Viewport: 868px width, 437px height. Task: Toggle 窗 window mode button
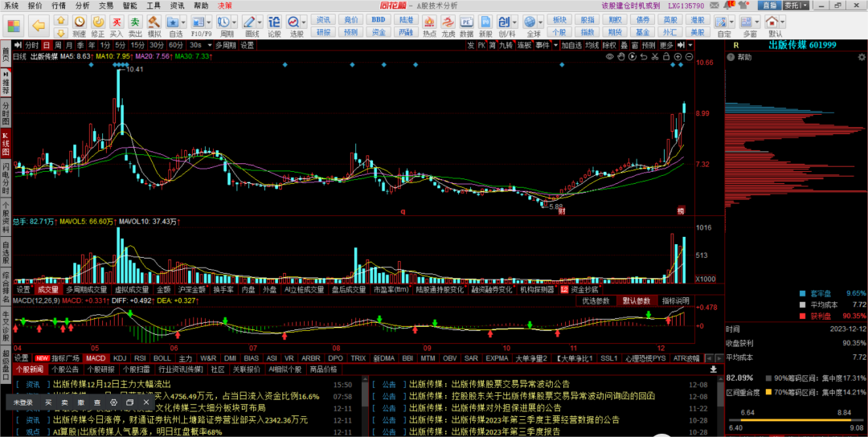[634, 45]
